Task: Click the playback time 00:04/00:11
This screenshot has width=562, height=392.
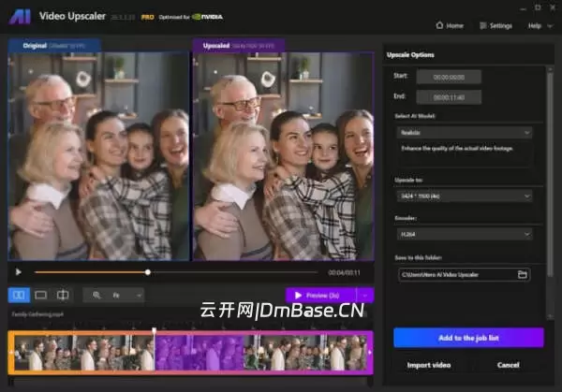Action: click(x=344, y=273)
